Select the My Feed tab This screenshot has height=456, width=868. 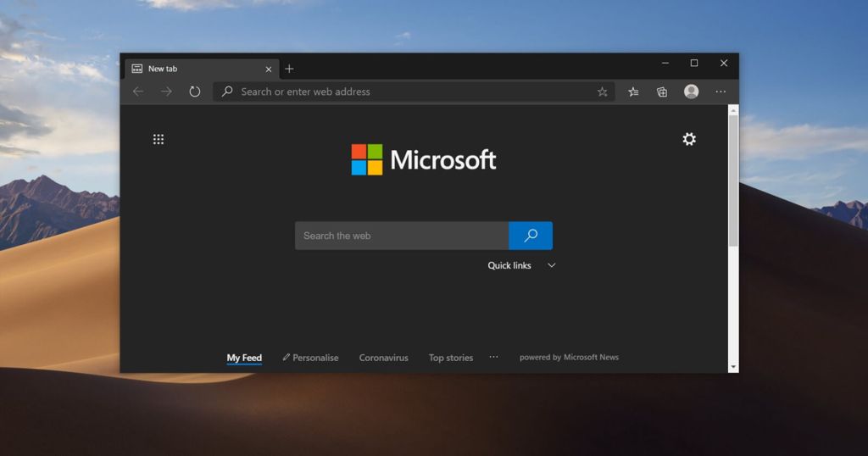click(244, 358)
